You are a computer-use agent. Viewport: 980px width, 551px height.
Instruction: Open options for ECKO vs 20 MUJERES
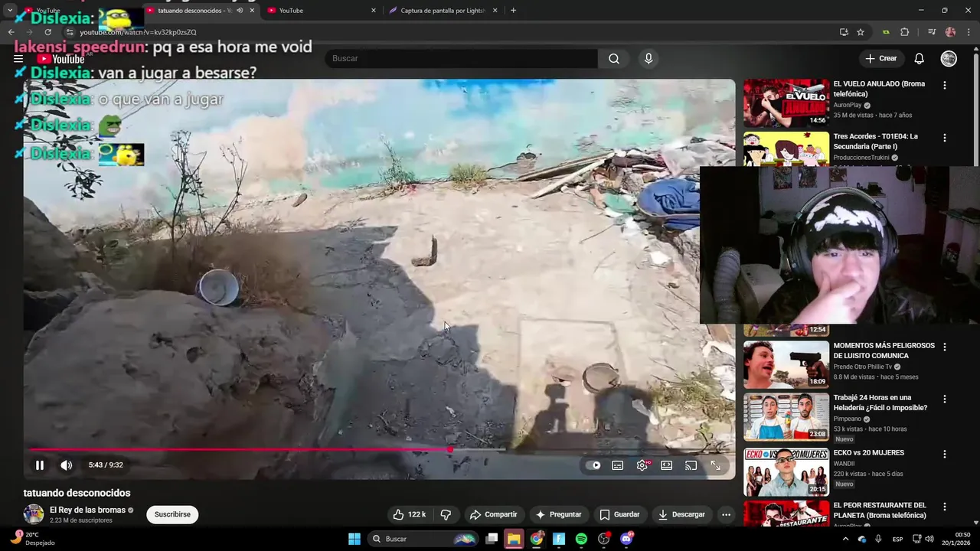tap(945, 454)
